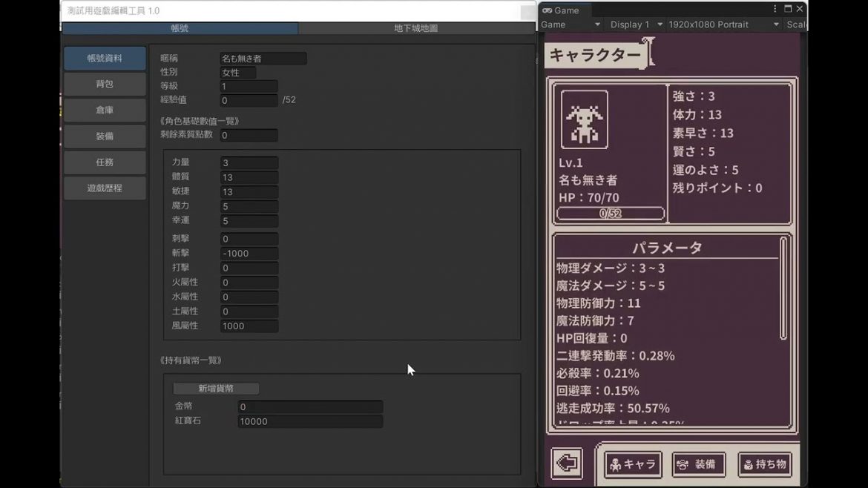
Task: Maximize the Game panel using square icon
Action: tap(788, 9)
